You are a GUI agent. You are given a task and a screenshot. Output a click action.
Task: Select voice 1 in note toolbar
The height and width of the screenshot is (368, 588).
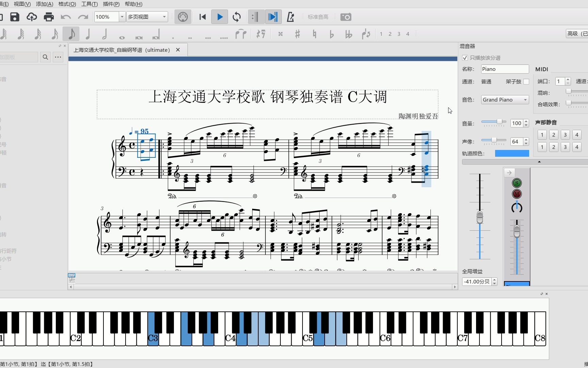point(381,34)
